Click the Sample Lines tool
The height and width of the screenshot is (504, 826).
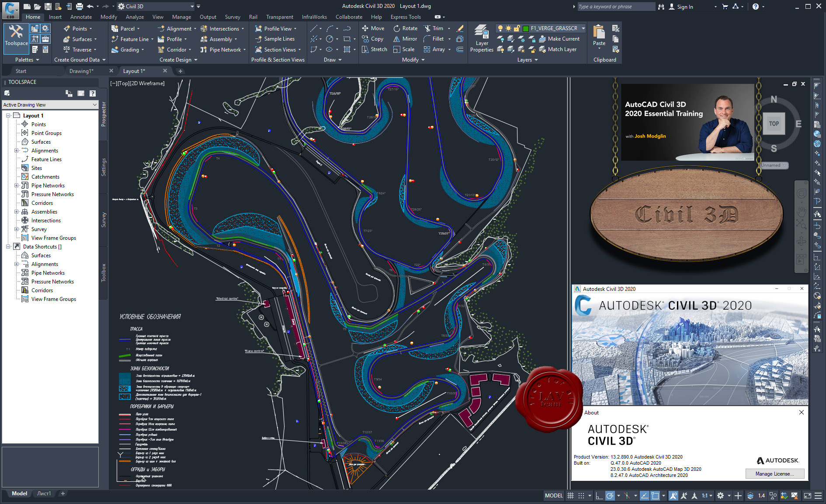click(x=274, y=39)
